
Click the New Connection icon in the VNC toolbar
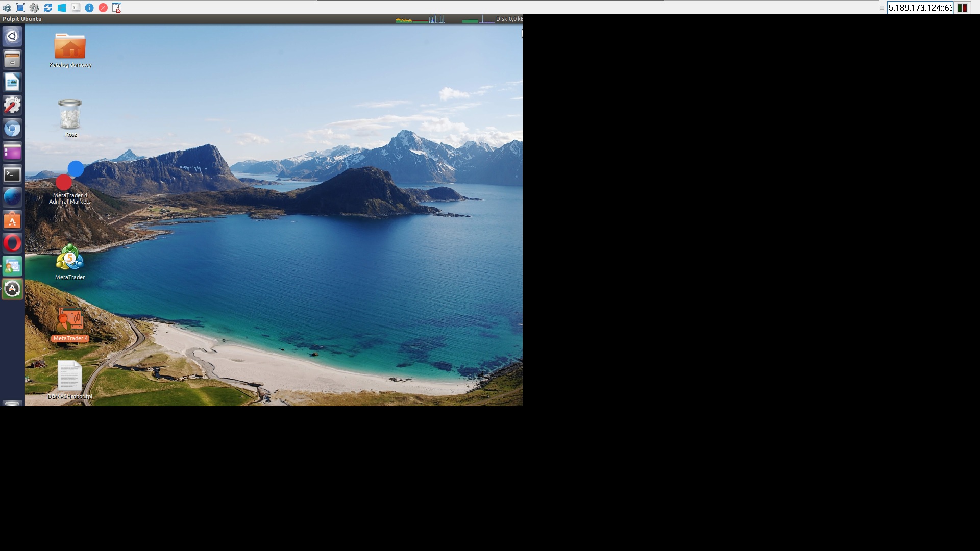(x=7, y=8)
